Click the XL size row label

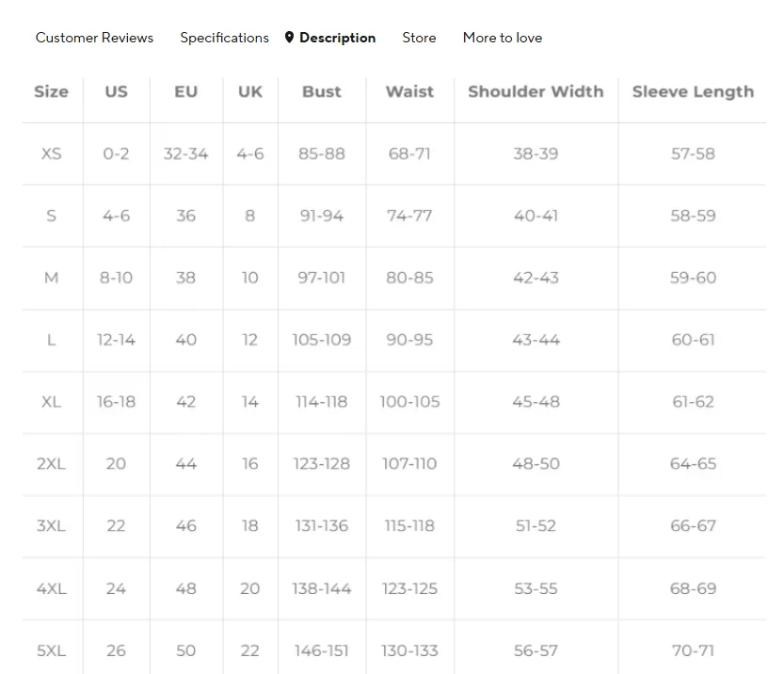[x=51, y=402]
